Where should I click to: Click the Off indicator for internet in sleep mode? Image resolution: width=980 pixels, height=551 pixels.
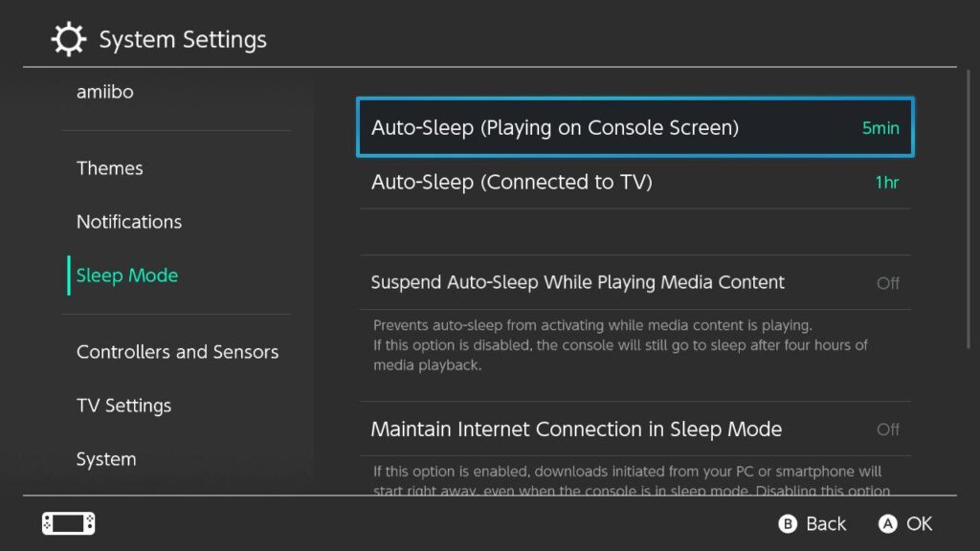pos(888,430)
